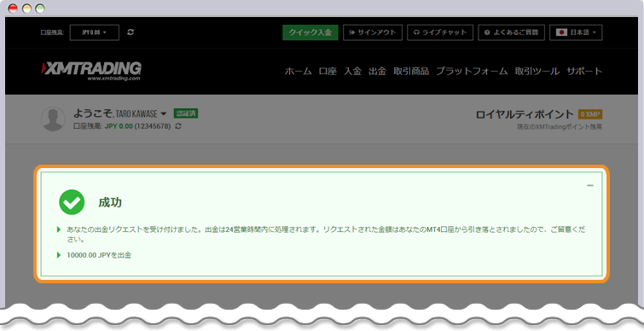
Task: Click the red macOS window close button
Action: [13, 9]
